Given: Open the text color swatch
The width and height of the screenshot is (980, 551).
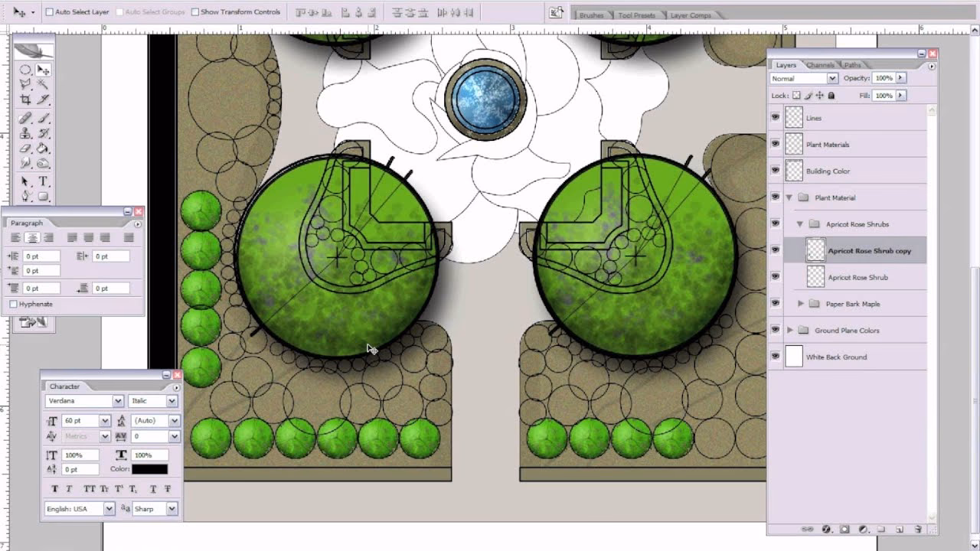Looking at the screenshot, I should [150, 468].
